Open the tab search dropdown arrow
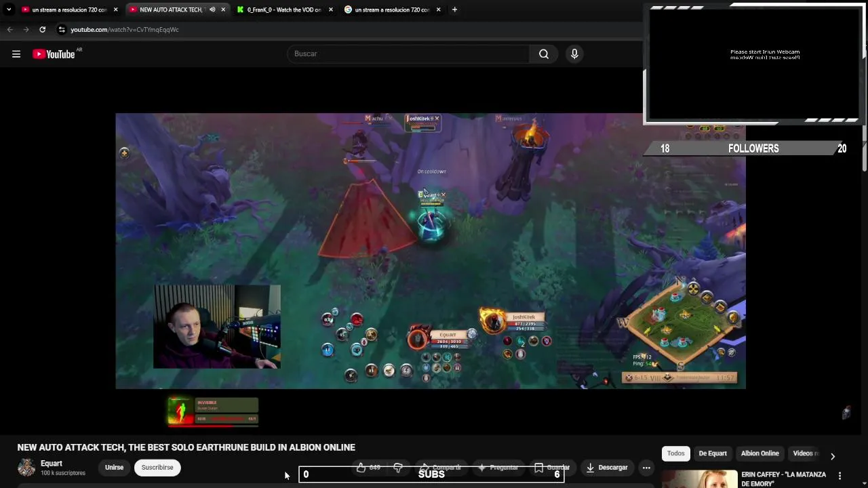 9,9
